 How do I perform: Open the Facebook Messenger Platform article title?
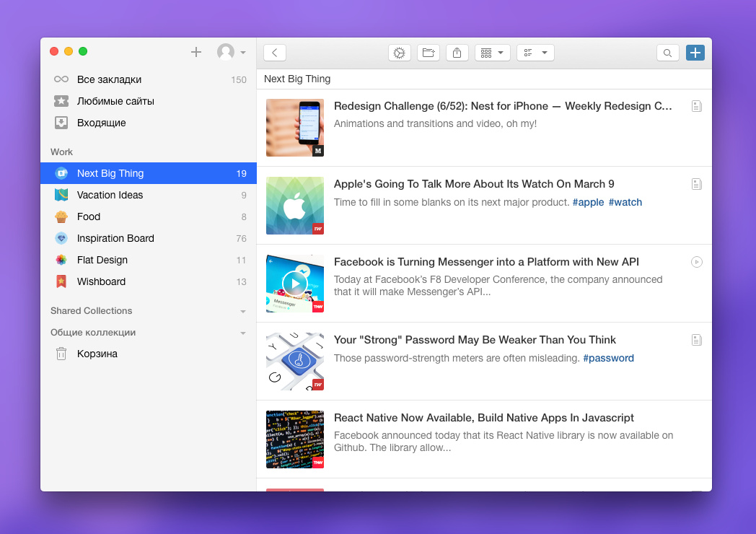coord(486,262)
